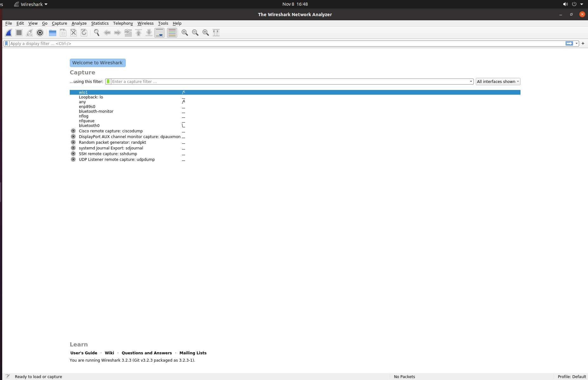588x380 pixels.
Task: Apply the display filter with the arrow button
Action: click(569, 43)
